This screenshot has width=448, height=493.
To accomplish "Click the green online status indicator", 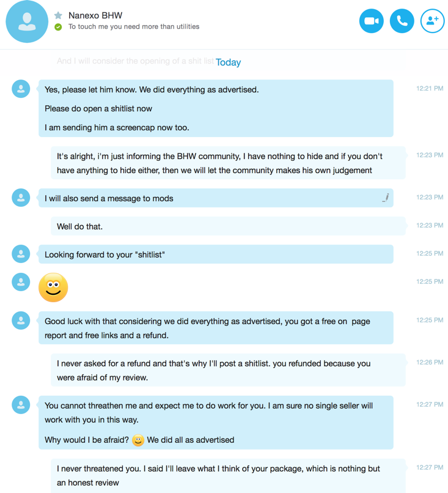I will (58, 27).
